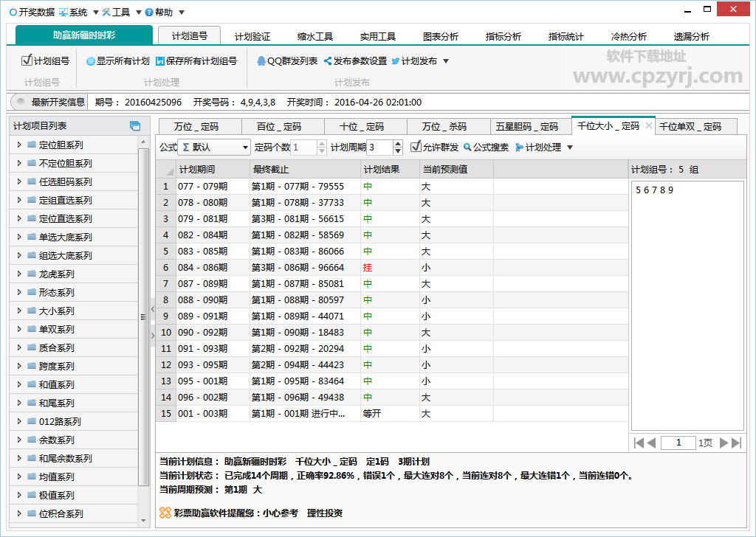Image resolution: width=756 pixels, height=537 pixels.
Task: Switch to the 缩水工具 tab
Action: (315, 37)
